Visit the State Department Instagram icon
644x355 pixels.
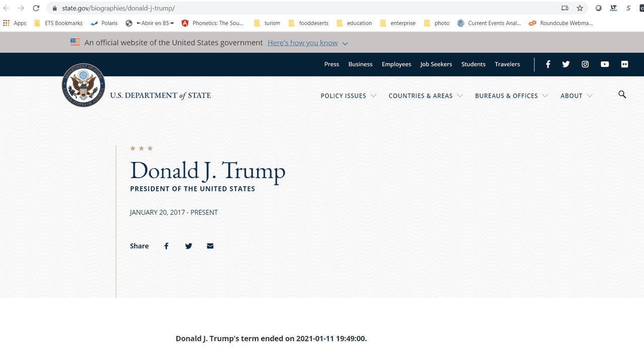click(x=585, y=64)
